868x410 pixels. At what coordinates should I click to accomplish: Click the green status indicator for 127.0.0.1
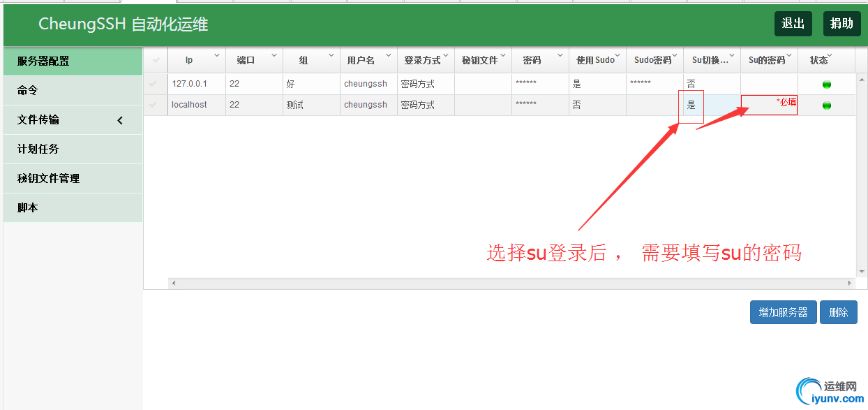tap(827, 85)
